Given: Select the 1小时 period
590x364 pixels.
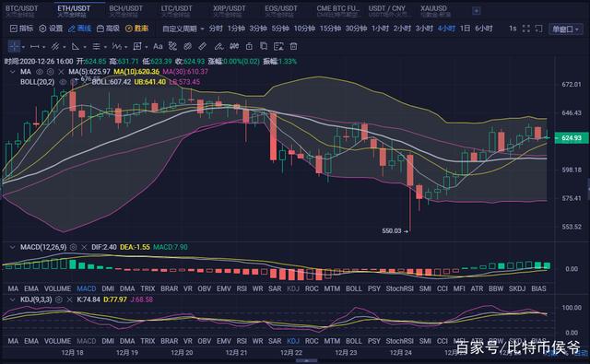Looking at the screenshot, I should click(x=380, y=29).
